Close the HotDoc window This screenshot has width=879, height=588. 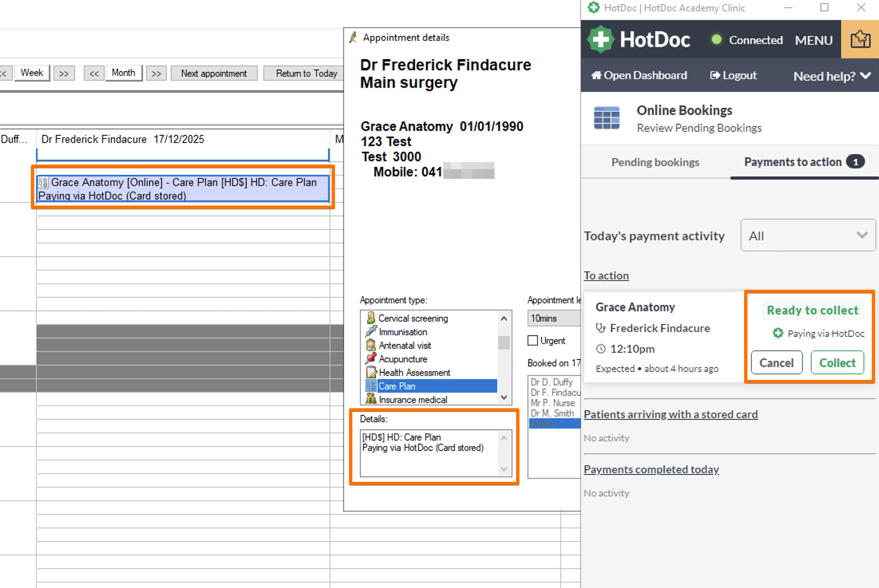[x=860, y=8]
